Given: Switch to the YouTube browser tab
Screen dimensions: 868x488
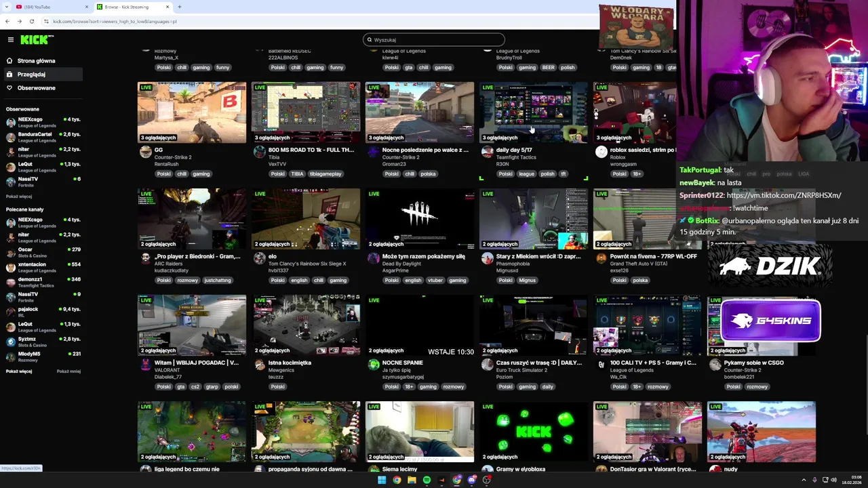Looking at the screenshot, I should pos(51,7).
